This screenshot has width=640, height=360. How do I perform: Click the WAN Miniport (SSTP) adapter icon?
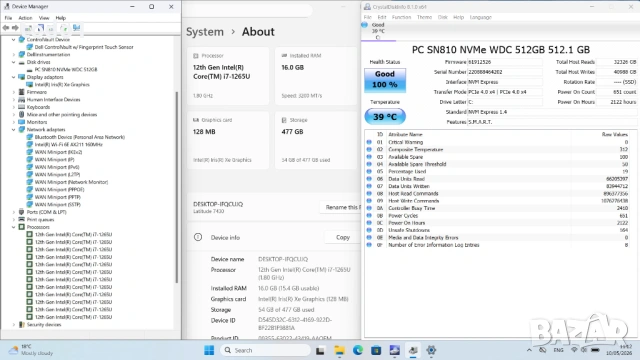click(x=30, y=204)
